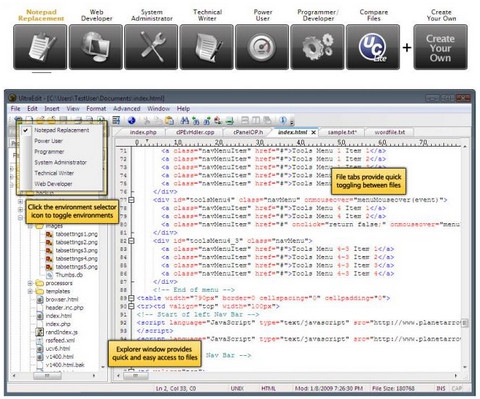The height and width of the screenshot is (399, 480).
Task: Choose the Compare Files UC Lite tile
Action: pyautogui.click(x=373, y=47)
